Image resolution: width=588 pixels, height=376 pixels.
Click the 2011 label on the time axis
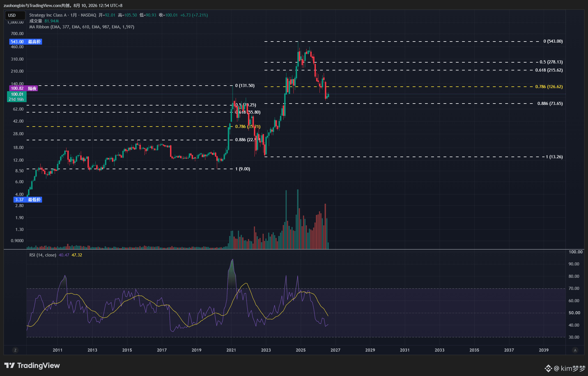pos(58,350)
